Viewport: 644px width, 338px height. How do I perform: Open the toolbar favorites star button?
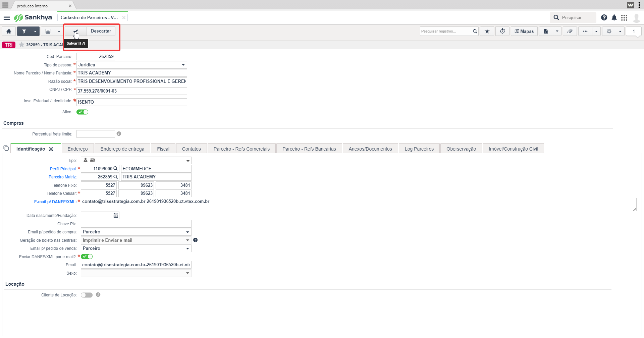click(x=487, y=31)
